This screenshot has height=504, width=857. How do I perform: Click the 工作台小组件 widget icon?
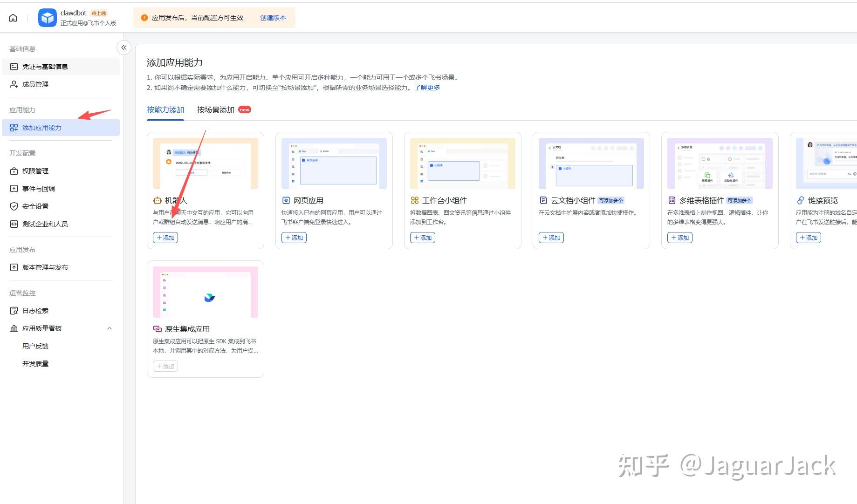pyautogui.click(x=414, y=200)
